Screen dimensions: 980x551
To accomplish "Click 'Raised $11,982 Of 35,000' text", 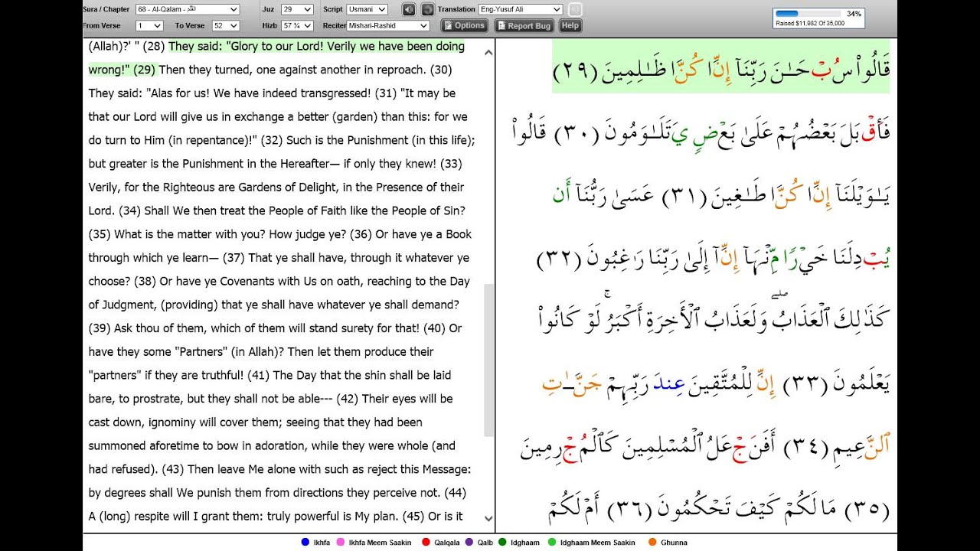I will tap(810, 24).
